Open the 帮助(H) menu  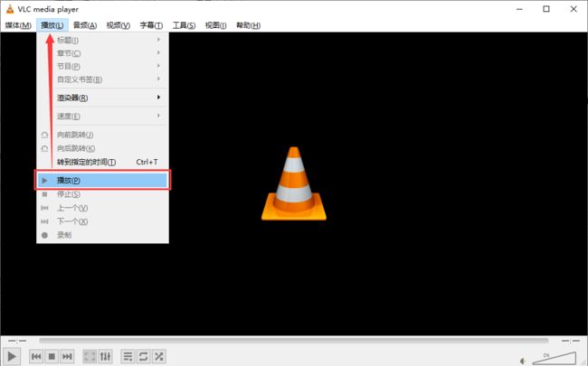(x=248, y=25)
